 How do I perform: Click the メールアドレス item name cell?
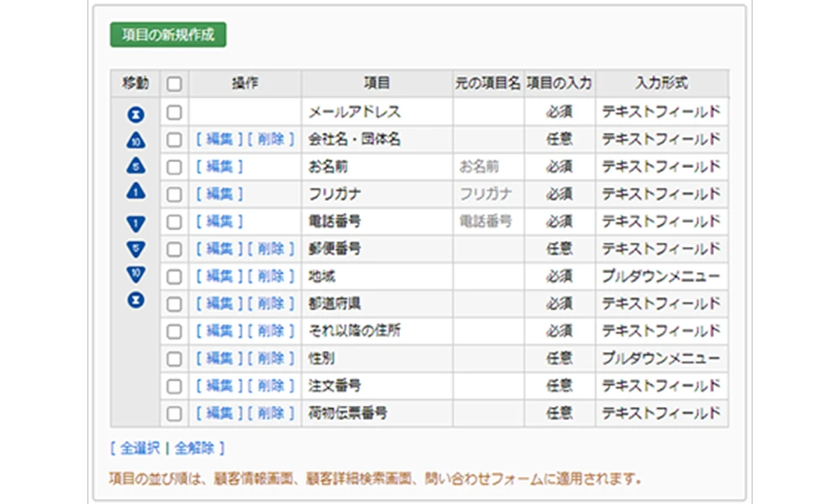click(377, 112)
